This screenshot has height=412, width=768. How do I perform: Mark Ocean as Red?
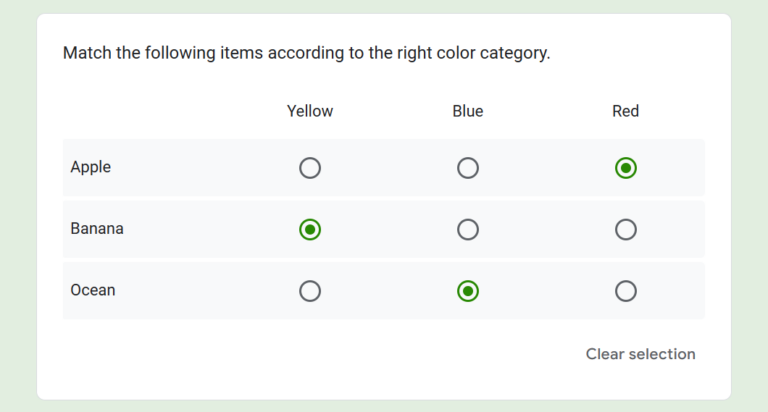click(626, 291)
